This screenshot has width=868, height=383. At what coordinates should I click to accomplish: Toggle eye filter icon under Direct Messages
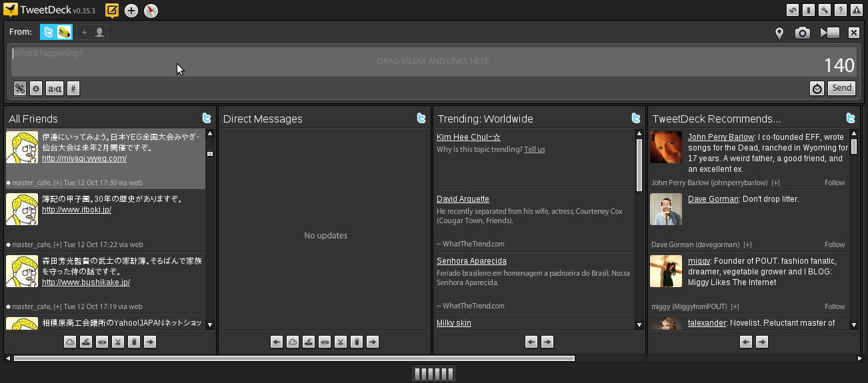click(325, 342)
